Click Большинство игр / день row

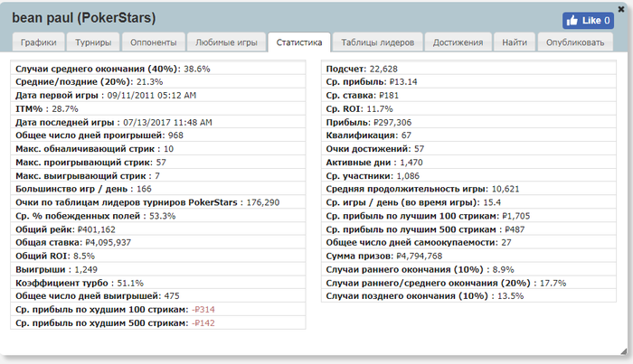point(158,189)
